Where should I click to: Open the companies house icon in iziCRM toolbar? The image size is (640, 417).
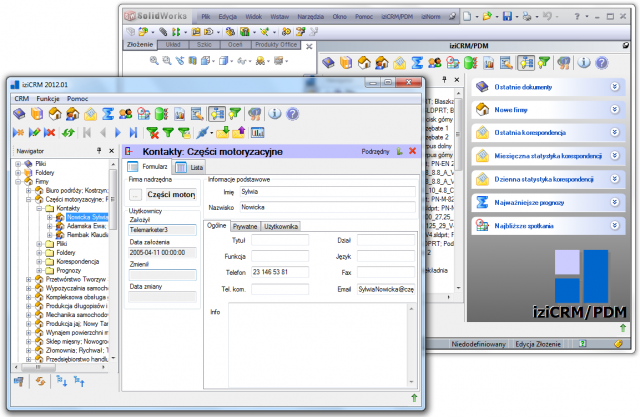(x=55, y=113)
